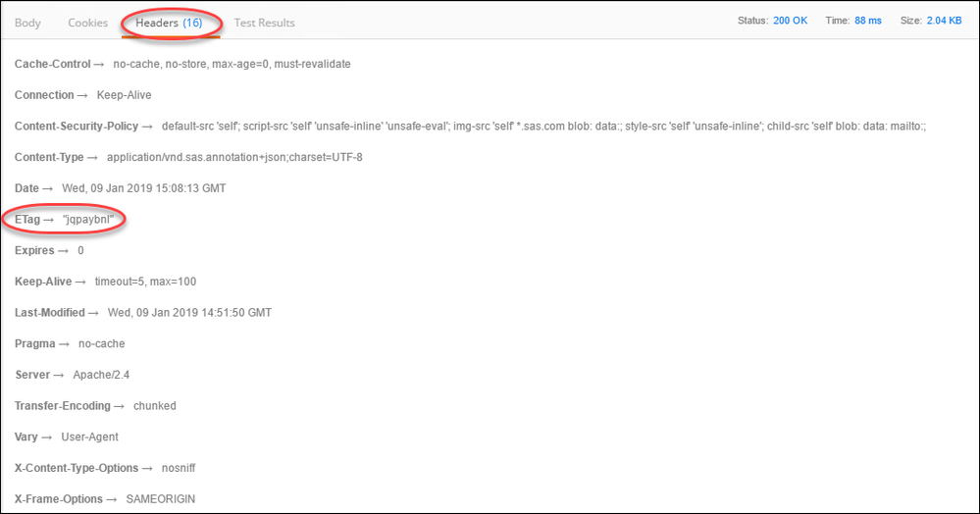Select the Headers (16) tab
The width and height of the screenshot is (980, 514).
pyautogui.click(x=170, y=23)
